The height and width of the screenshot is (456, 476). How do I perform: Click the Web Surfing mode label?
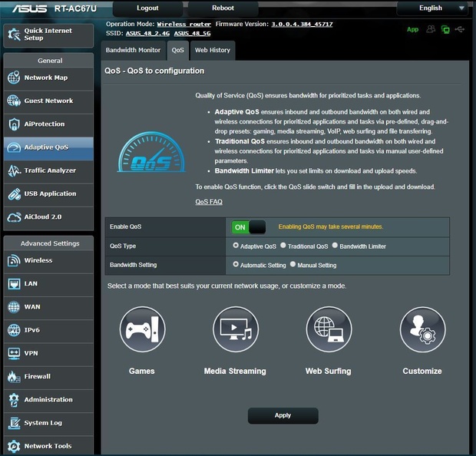pos(328,371)
